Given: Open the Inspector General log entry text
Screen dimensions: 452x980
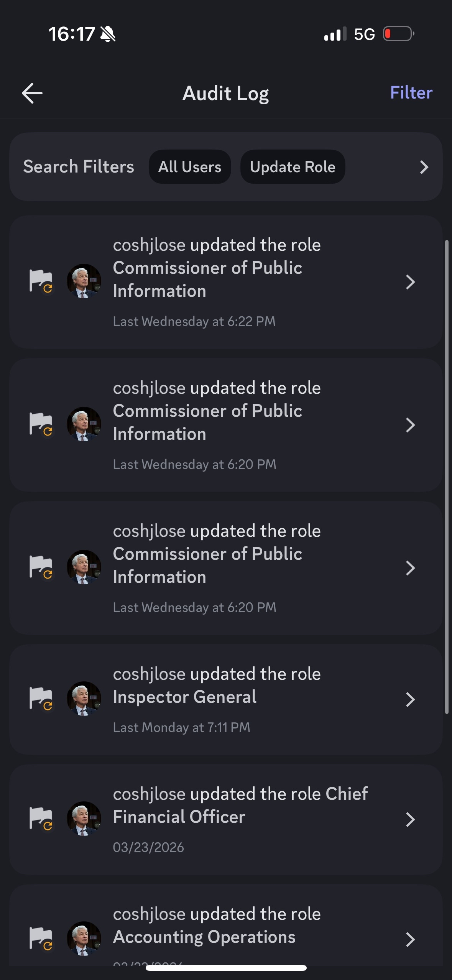Looking at the screenshot, I should (217, 686).
